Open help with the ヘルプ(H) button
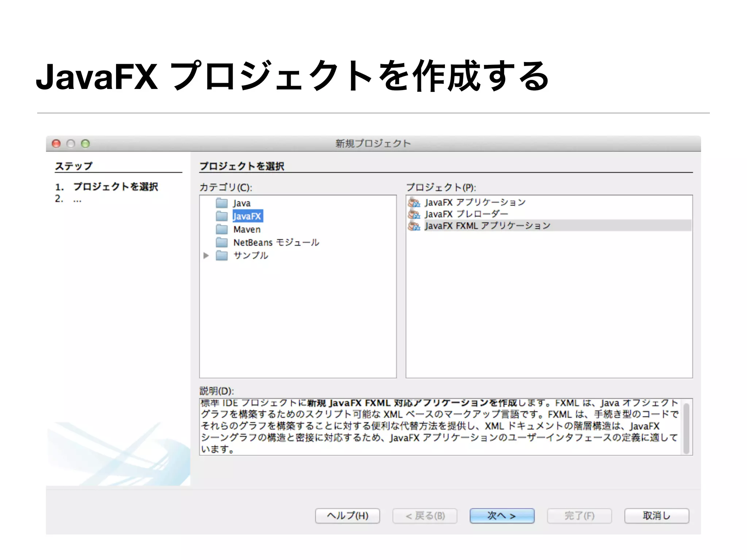 pyautogui.click(x=348, y=516)
